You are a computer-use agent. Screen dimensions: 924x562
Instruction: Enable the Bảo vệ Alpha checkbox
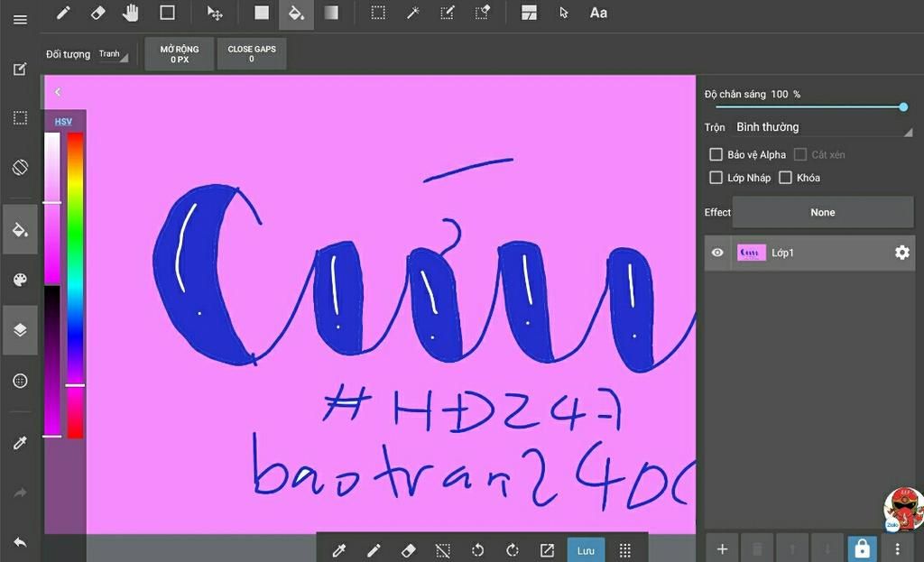pyautogui.click(x=716, y=154)
